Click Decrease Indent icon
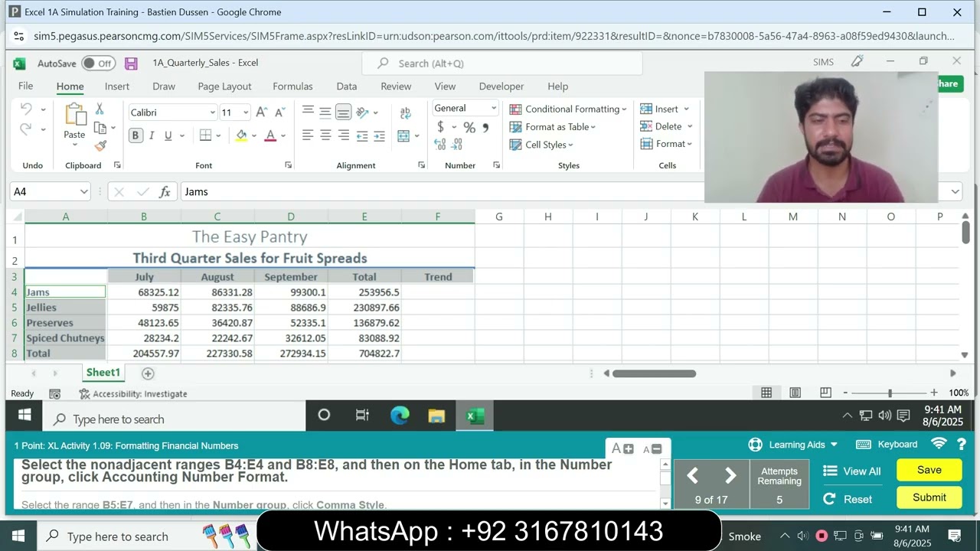980x551 pixels. 362,136
